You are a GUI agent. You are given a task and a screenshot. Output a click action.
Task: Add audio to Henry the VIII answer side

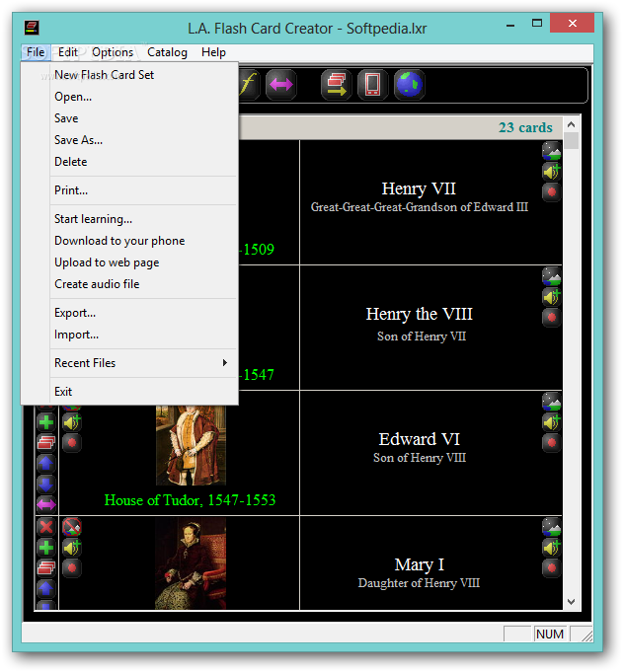pyautogui.click(x=551, y=297)
